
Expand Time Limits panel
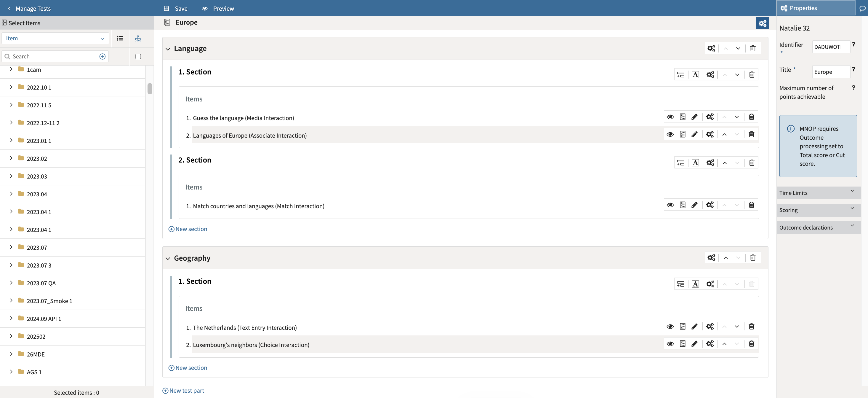(x=819, y=193)
